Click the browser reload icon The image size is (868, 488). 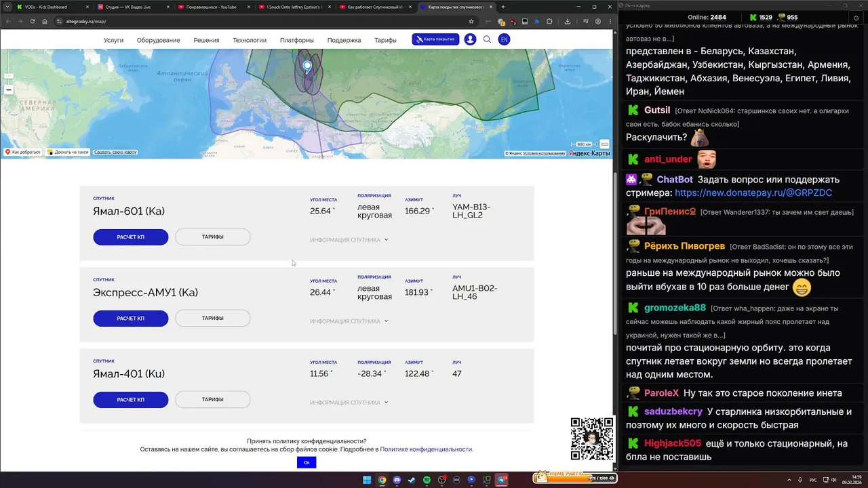point(32,21)
